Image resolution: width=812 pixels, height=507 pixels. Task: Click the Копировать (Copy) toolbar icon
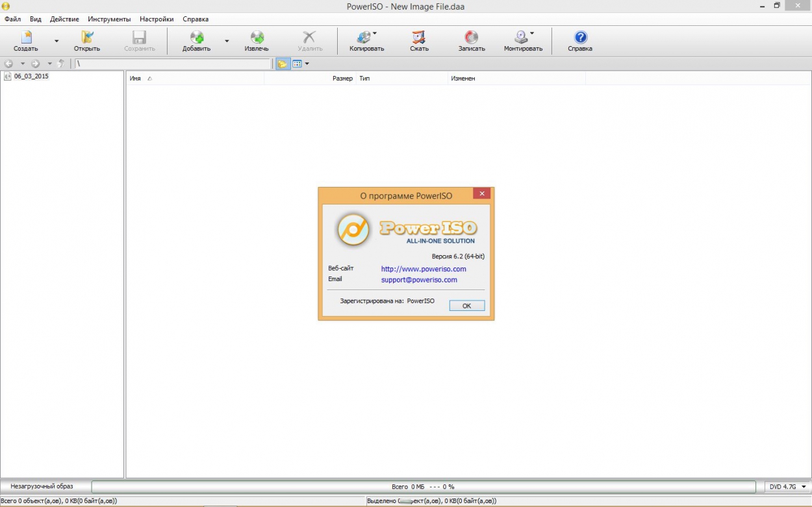[x=366, y=41]
